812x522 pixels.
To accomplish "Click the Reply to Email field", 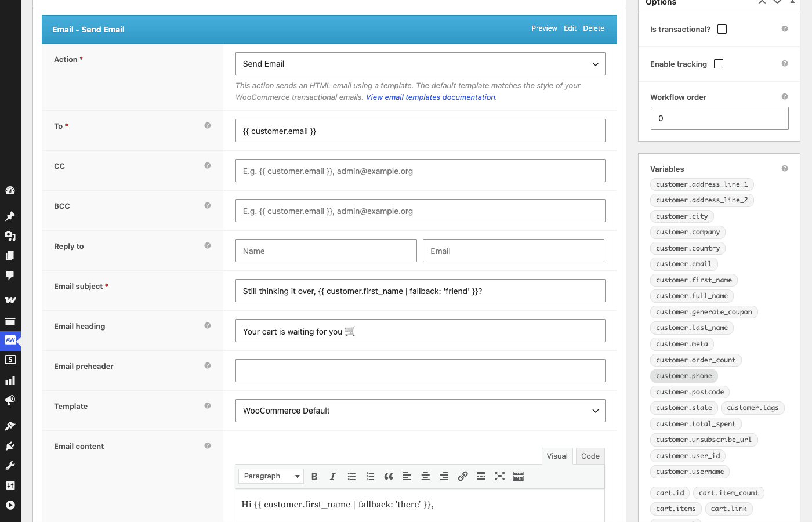I will [x=513, y=251].
